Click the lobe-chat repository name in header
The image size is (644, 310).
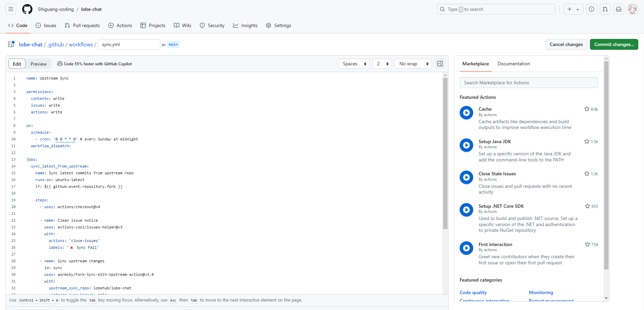coord(91,9)
